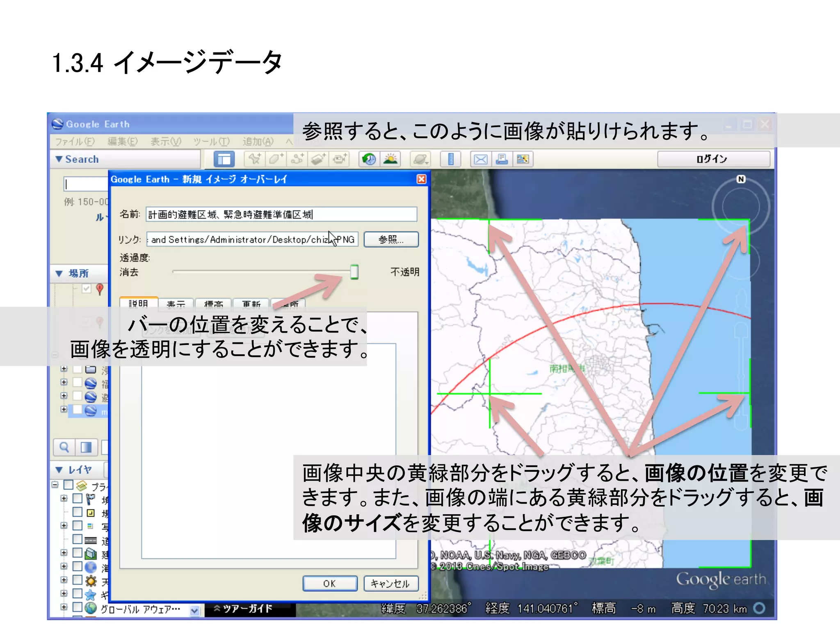
Task: Open the 表示(V) menu
Action: click(x=166, y=142)
